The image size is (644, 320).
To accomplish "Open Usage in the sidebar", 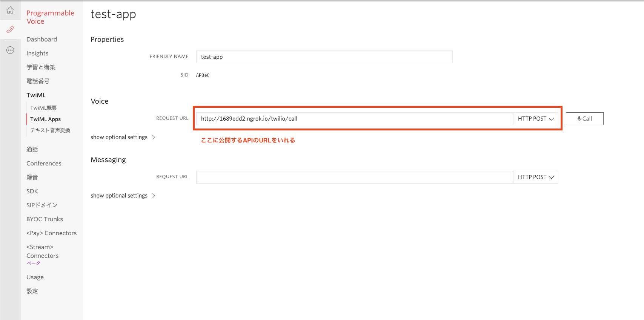I will click(x=35, y=277).
